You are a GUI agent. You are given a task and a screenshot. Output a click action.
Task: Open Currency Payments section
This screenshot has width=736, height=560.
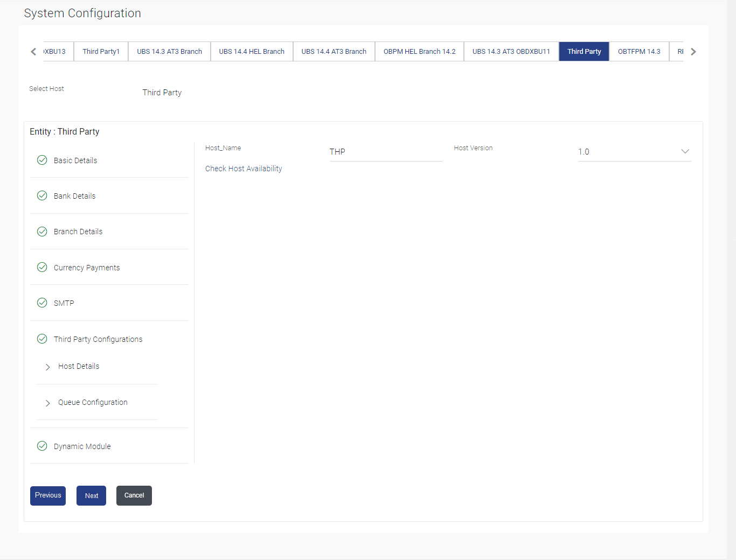87,268
